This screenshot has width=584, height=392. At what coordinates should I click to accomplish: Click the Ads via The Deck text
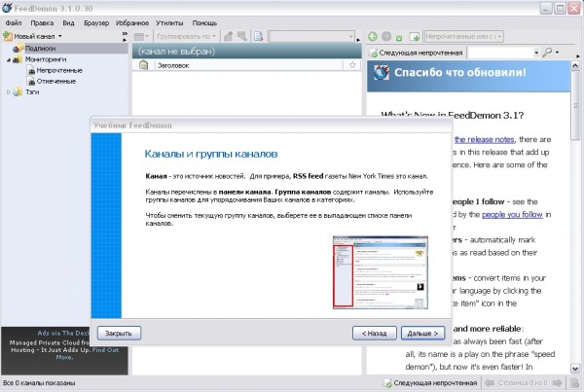coord(63,334)
